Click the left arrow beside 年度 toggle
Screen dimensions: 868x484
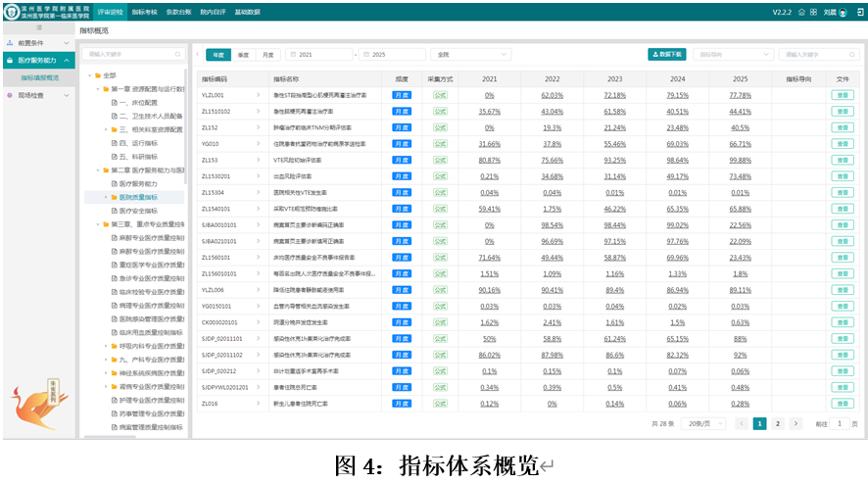coord(196,55)
